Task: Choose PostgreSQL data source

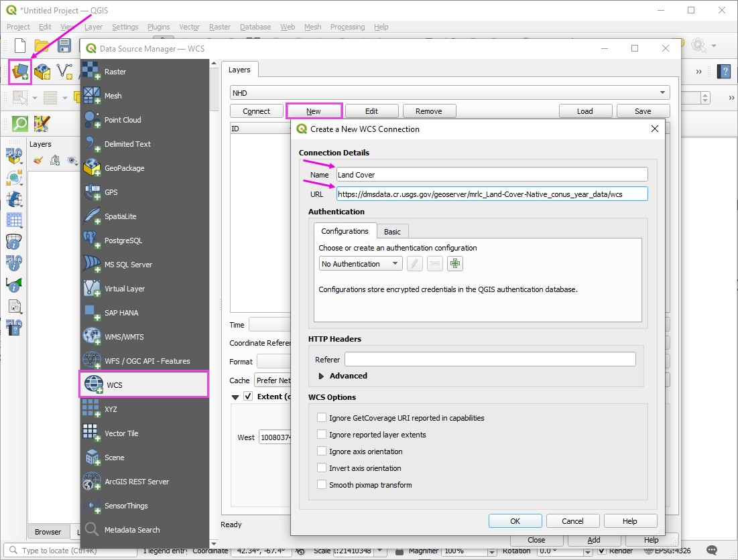Action: pyautogui.click(x=123, y=240)
